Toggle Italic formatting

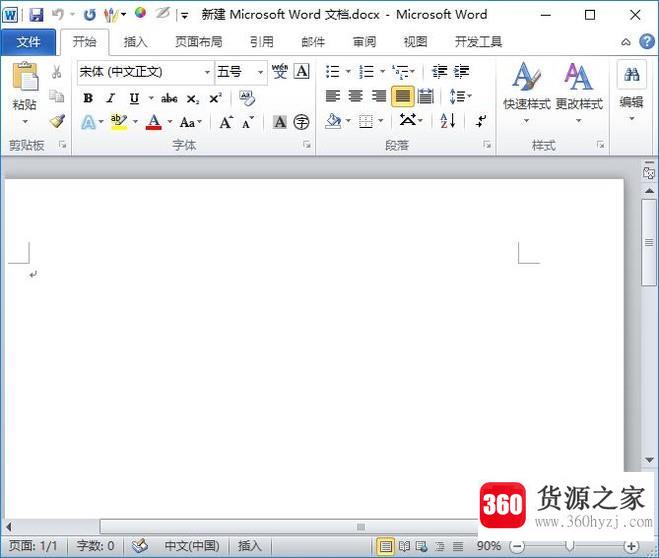tap(111, 98)
